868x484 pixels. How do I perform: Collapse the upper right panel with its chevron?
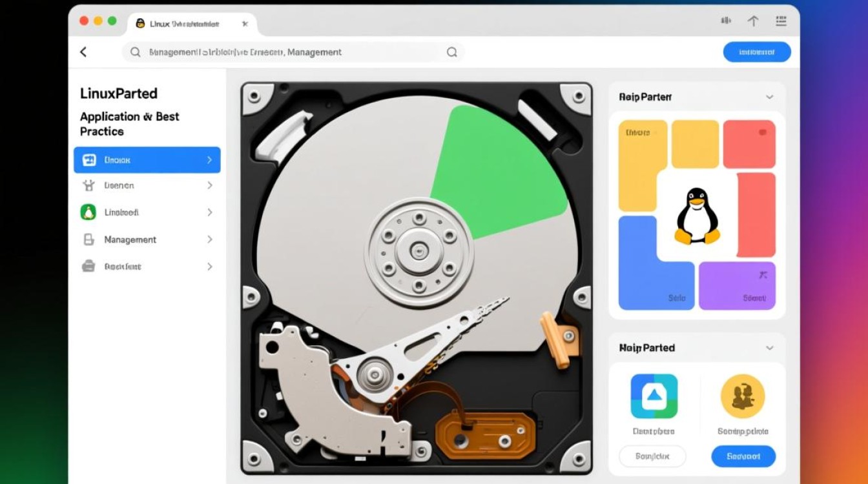(x=769, y=97)
